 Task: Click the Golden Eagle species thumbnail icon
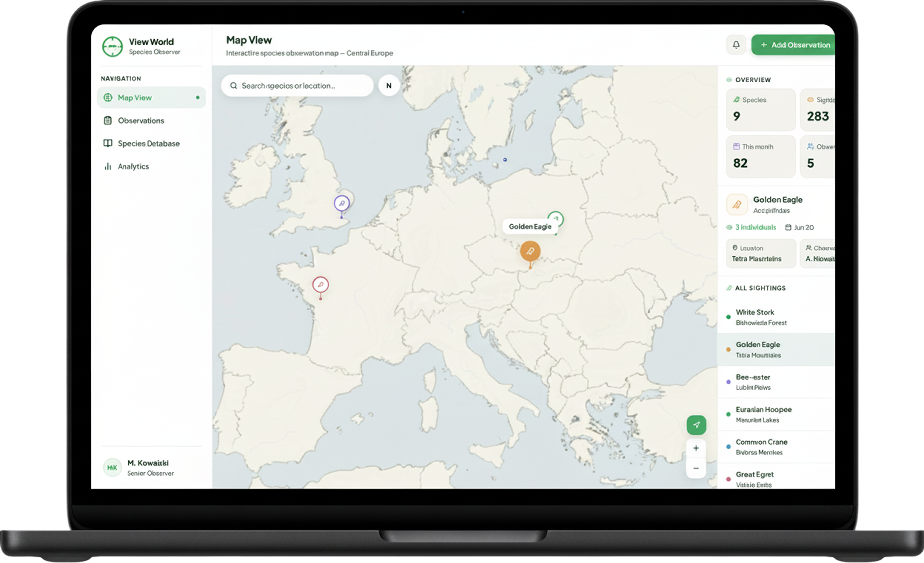click(737, 204)
